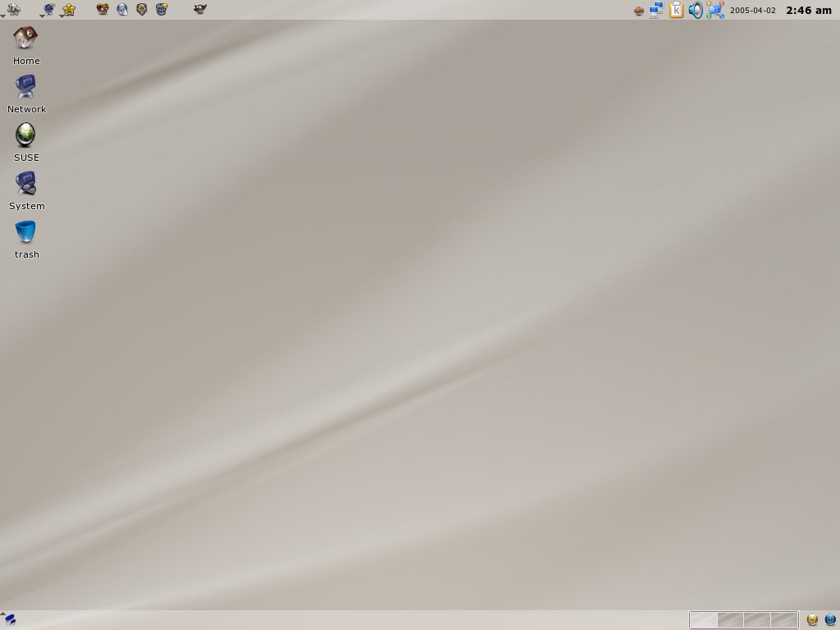This screenshot has height=630, width=840.
Task: Open the network monitors tray icon
Action: [656, 10]
